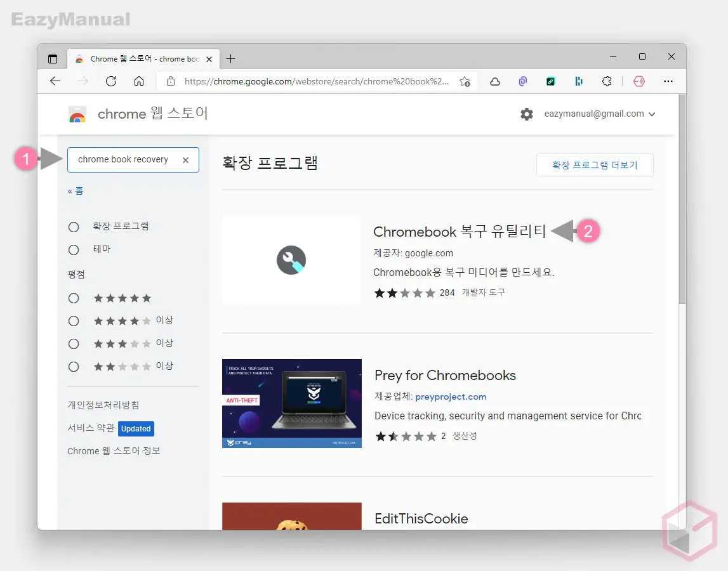Image resolution: width=728 pixels, height=571 pixels.
Task: Click the teal bars extension icon
Action: click(578, 82)
